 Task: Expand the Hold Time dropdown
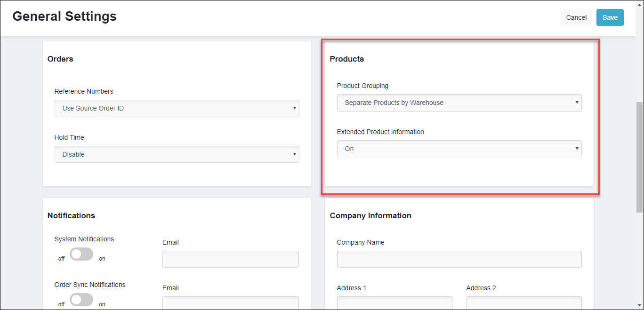coord(177,154)
